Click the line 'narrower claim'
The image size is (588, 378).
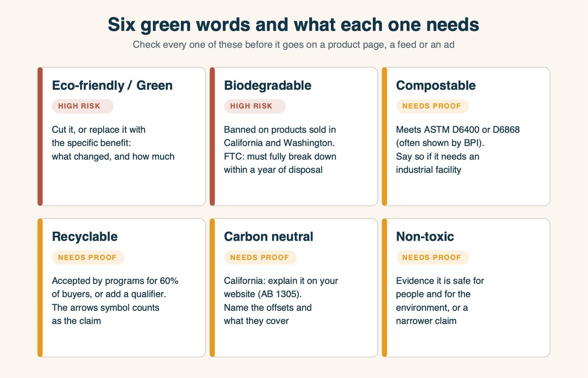[426, 321]
